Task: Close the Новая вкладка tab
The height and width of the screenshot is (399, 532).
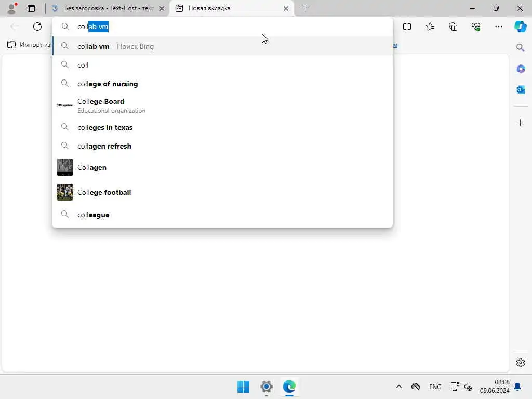Action: tap(286, 8)
